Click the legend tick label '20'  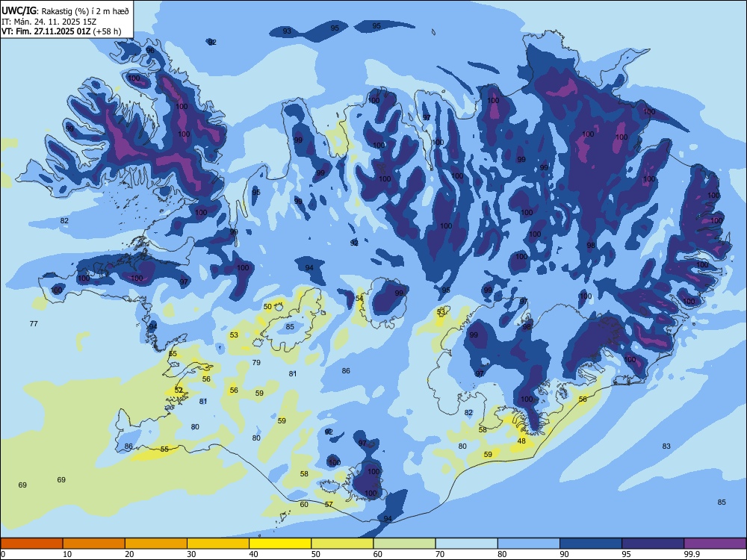click(x=129, y=554)
